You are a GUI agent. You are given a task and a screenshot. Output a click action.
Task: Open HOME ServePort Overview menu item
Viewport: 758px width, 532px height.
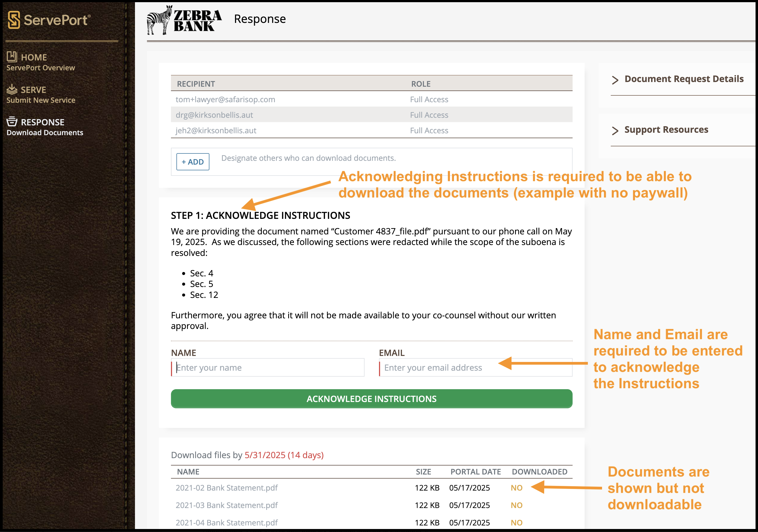point(41,62)
